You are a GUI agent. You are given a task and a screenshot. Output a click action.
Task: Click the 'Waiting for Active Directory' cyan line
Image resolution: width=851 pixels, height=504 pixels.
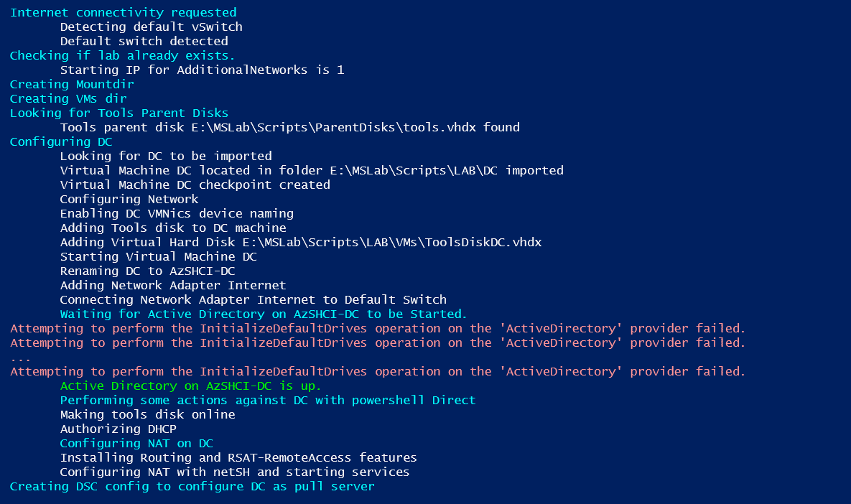coord(264,314)
